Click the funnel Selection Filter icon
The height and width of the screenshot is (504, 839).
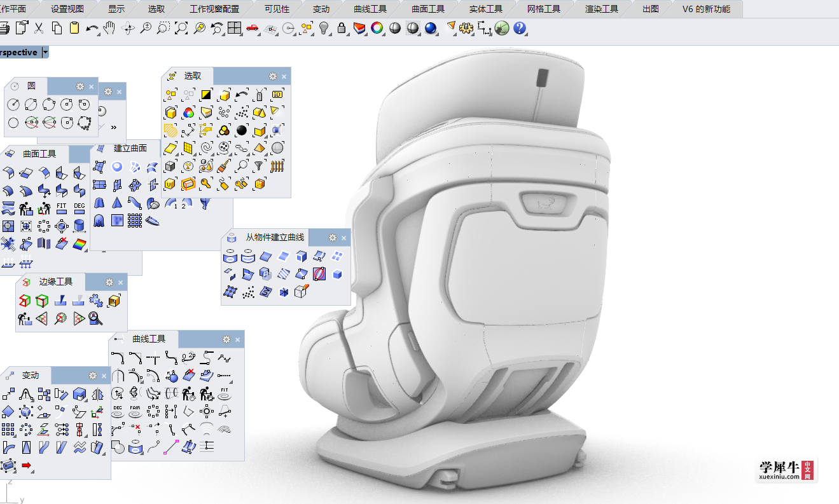tap(259, 167)
